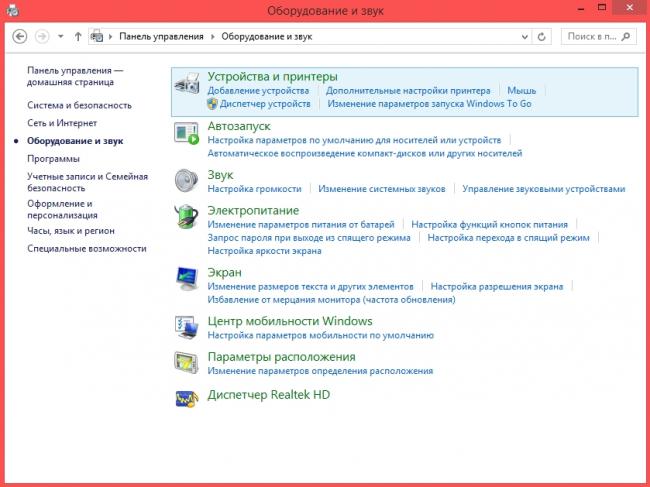650x487 pixels.
Task: Click the Windows Mobility Center icon
Action: point(187,327)
